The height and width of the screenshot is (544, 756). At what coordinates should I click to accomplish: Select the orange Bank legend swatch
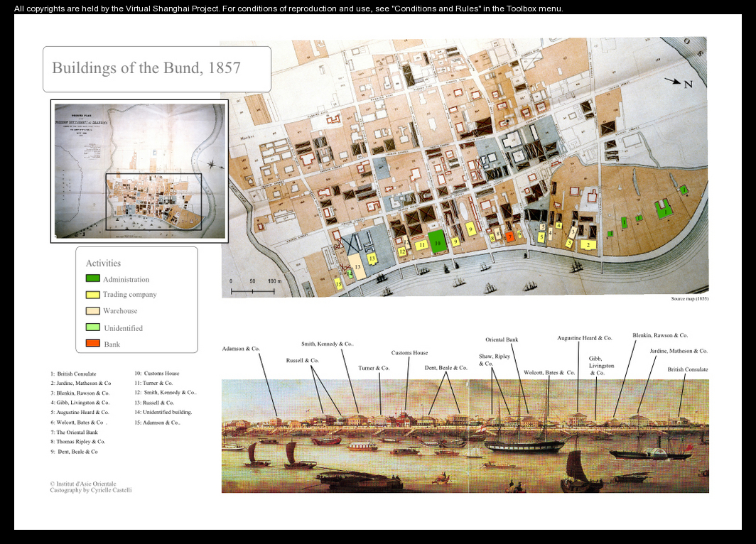(x=92, y=344)
